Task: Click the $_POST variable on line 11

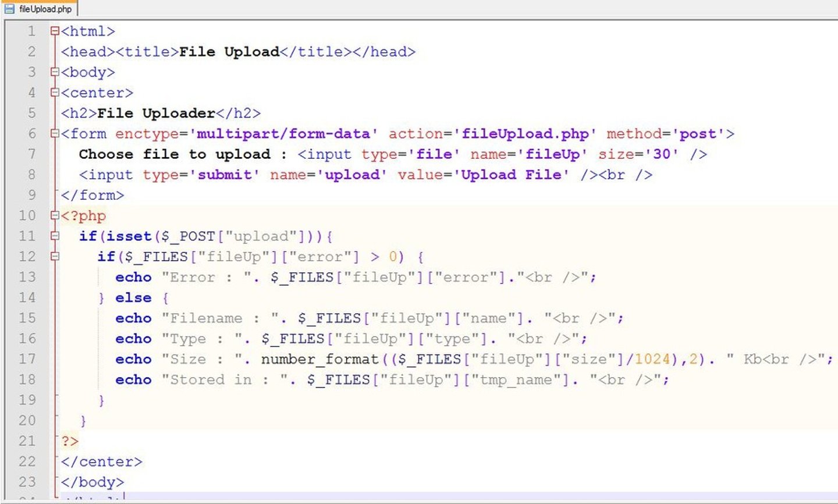Action: 188,236
